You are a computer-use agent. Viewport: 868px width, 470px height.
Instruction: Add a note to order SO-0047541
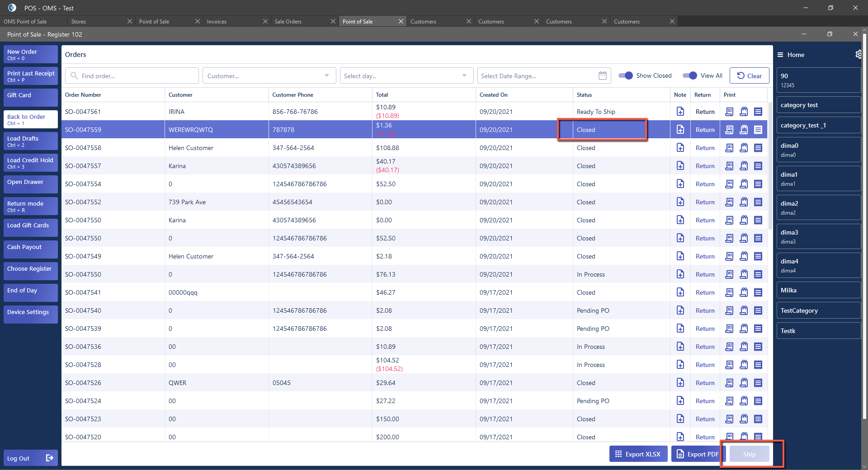tap(680, 292)
